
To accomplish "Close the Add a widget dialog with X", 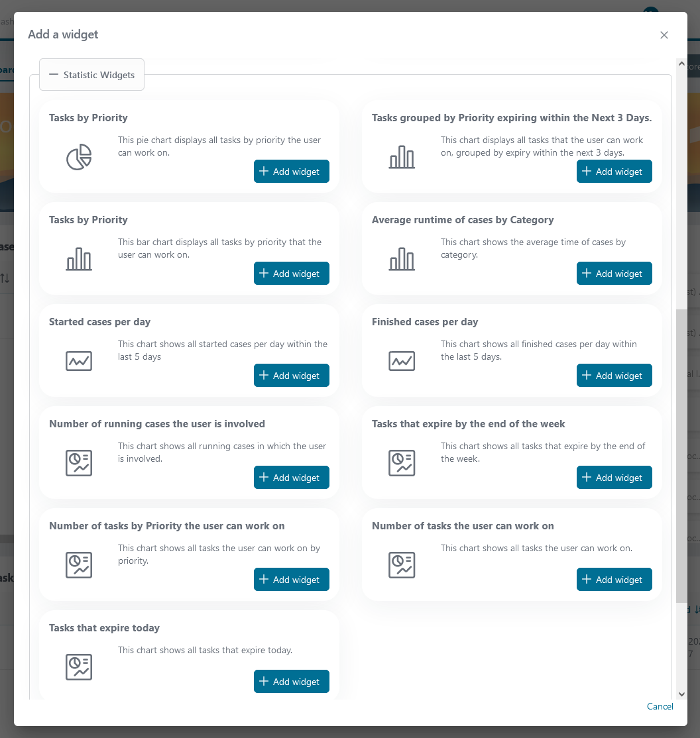I will pos(664,35).
